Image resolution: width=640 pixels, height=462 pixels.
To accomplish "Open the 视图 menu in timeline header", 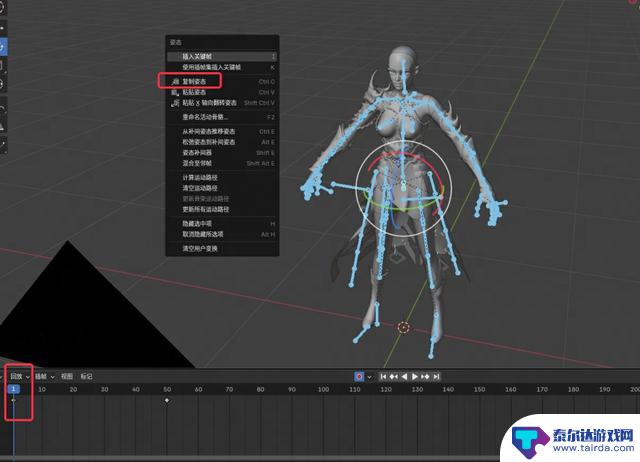I will [x=67, y=376].
